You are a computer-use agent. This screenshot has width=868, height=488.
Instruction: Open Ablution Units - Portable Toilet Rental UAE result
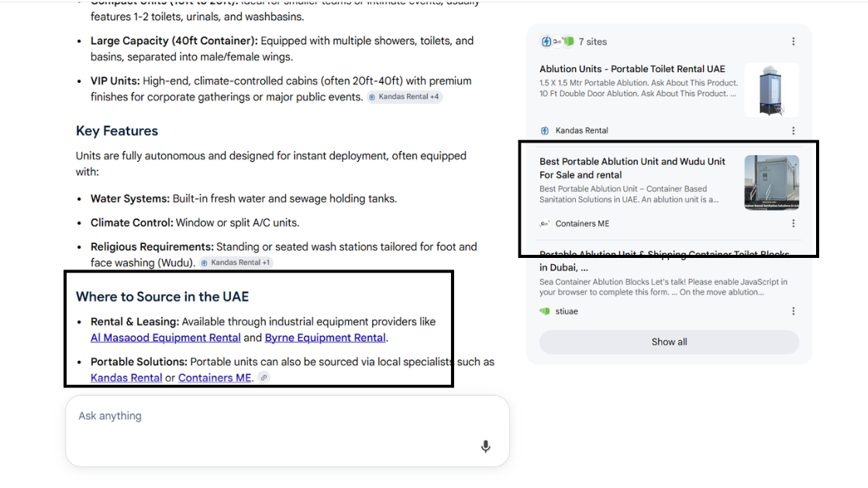[632, 69]
